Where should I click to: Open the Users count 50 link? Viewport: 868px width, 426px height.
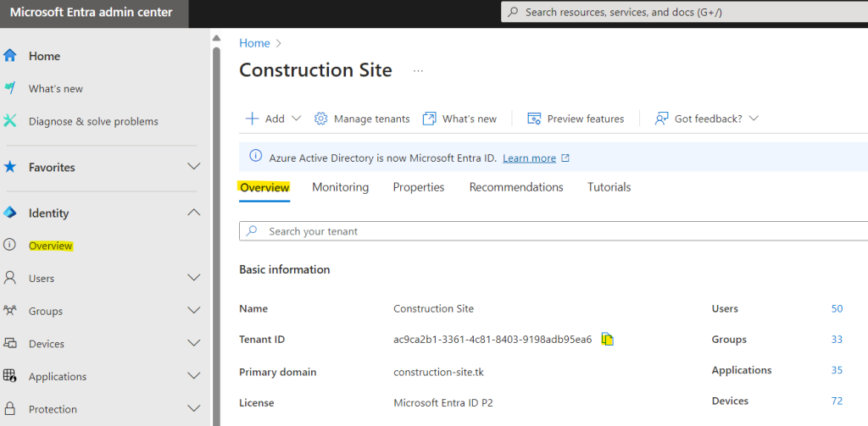pyautogui.click(x=837, y=309)
